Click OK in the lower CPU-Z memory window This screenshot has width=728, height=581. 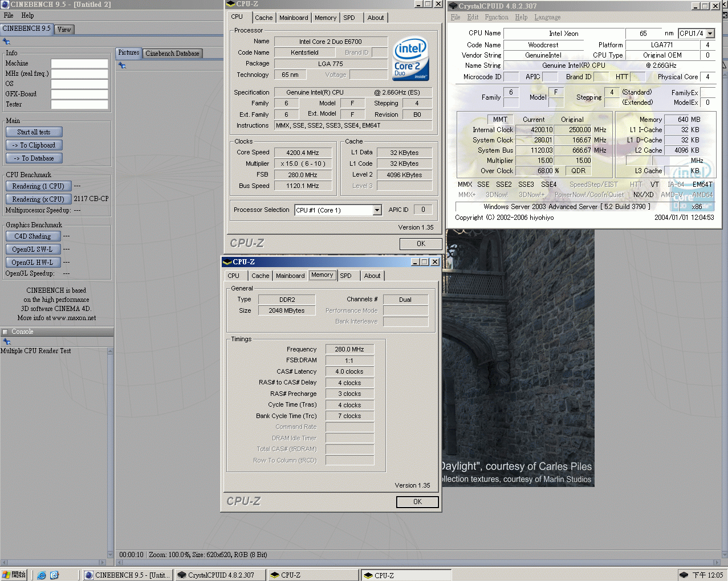417,502
